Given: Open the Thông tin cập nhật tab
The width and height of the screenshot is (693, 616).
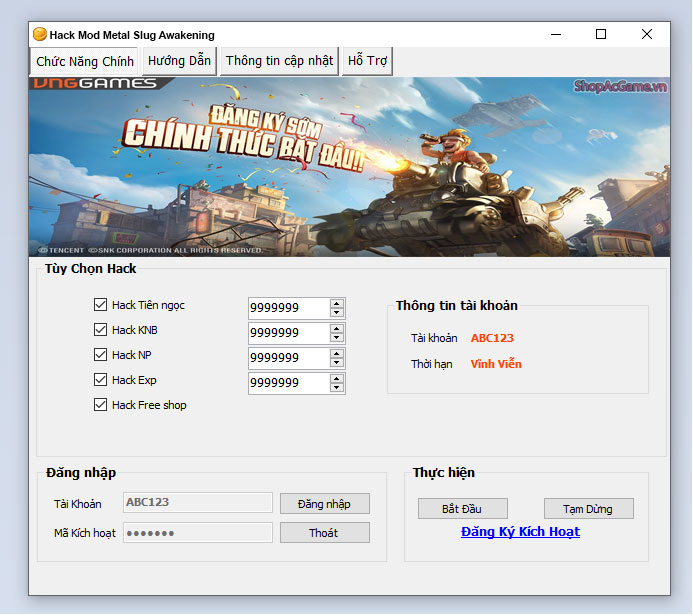Looking at the screenshot, I should click(279, 61).
